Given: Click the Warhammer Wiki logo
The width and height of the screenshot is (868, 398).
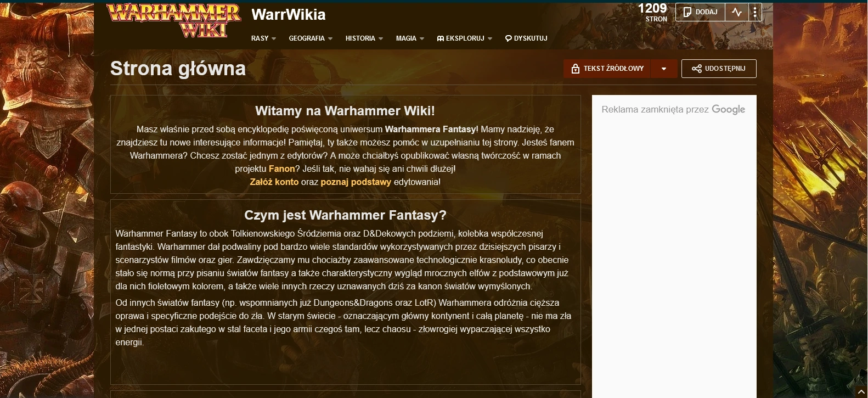Looking at the screenshot, I should (173, 20).
